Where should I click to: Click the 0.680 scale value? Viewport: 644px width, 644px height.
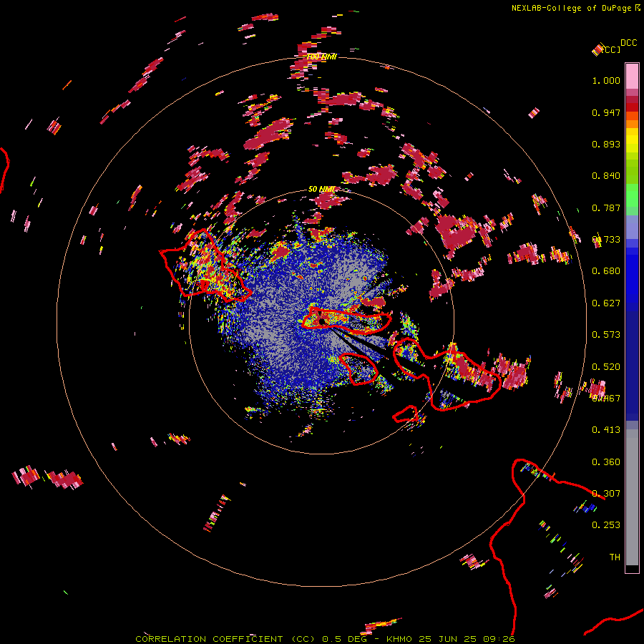tap(606, 271)
